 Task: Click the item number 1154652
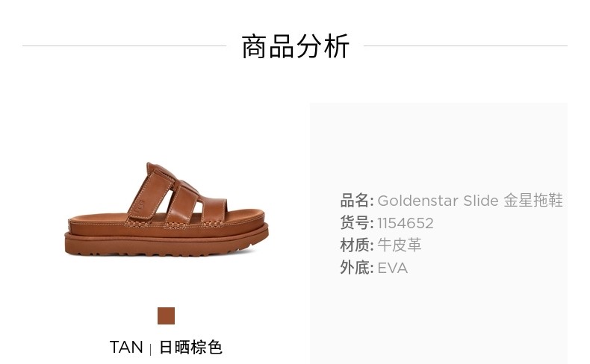pyautogui.click(x=406, y=223)
